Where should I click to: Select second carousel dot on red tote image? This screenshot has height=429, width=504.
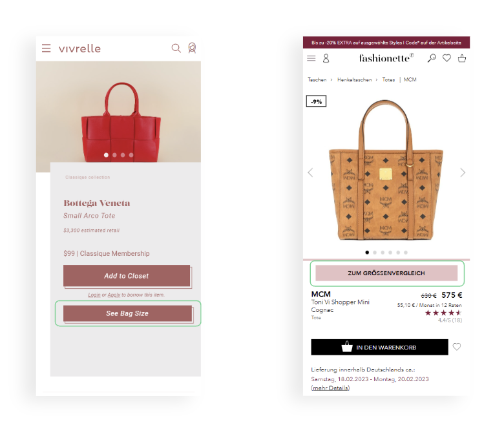click(114, 155)
